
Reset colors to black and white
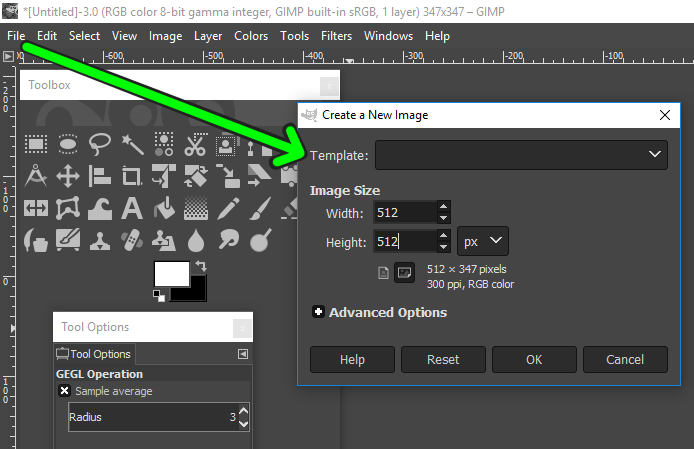coord(158,295)
